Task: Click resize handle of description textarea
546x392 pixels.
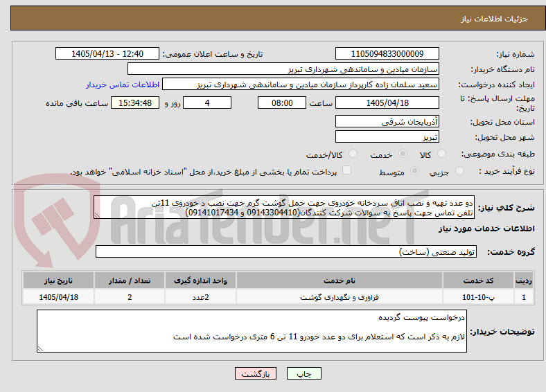Action: [97, 215]
